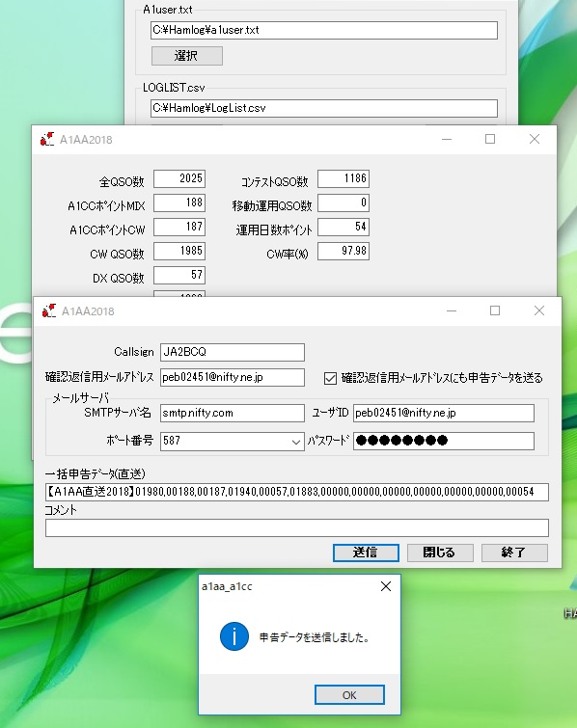
Task: Click the A1CCポイントMIX value 188
Action: pyautogui.click(x=179, y=202)
